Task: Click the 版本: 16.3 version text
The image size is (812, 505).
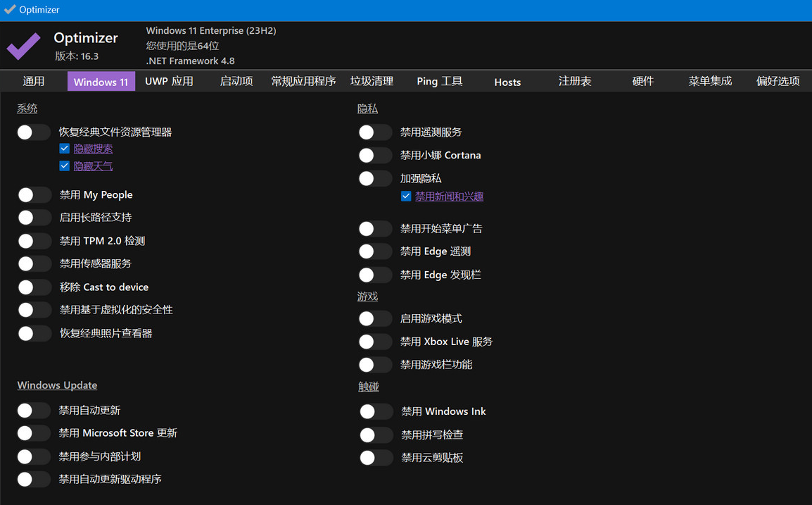Action: (x=77, y=56)
